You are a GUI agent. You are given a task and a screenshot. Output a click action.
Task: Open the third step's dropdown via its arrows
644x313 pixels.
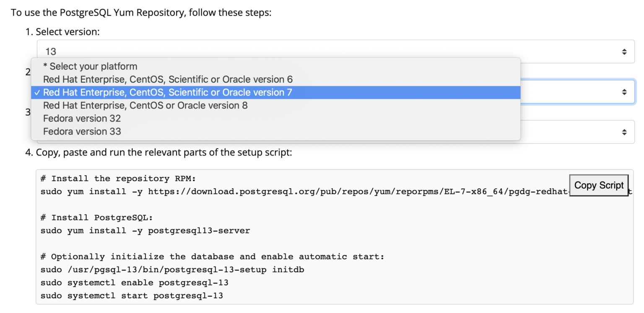pos(624,132)
